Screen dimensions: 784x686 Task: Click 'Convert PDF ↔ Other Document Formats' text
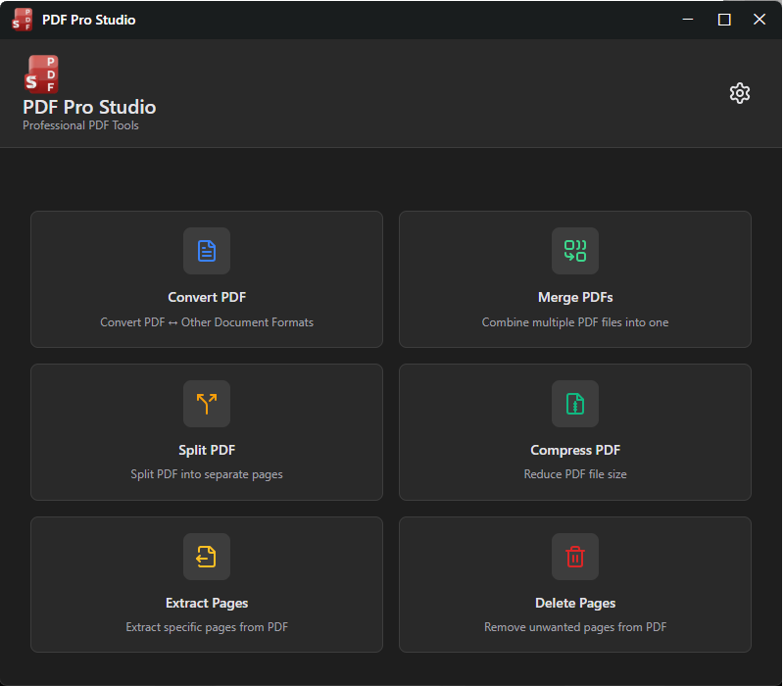pyautogui.click(x=207, y=322)
